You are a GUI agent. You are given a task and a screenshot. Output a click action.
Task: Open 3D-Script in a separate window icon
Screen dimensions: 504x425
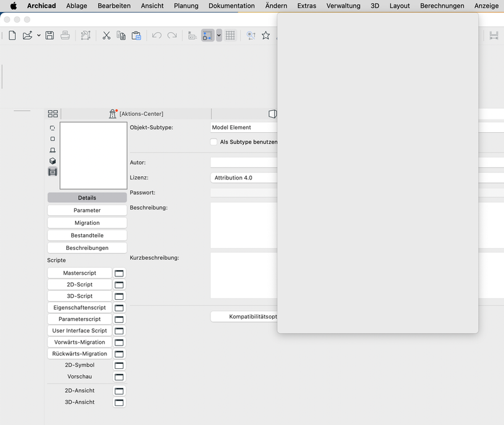119,296
